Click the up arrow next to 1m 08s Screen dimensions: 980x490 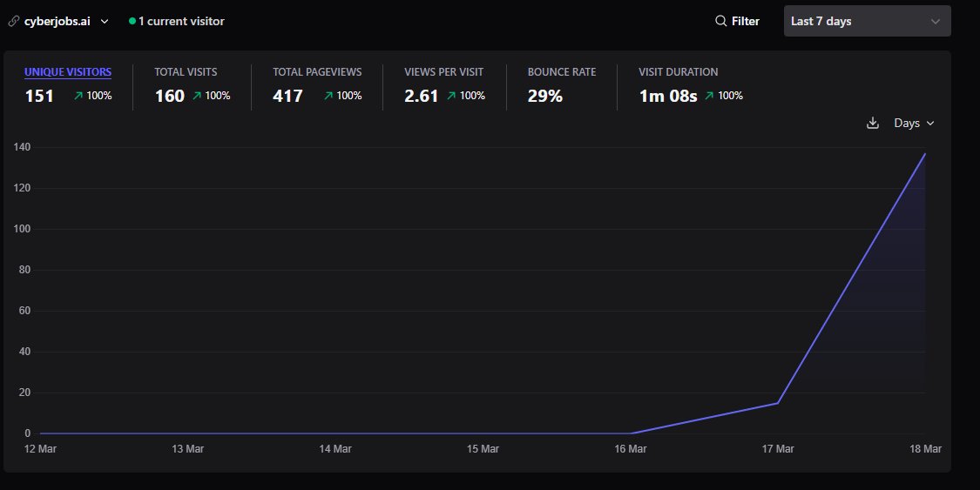click(x=709, y=96)
